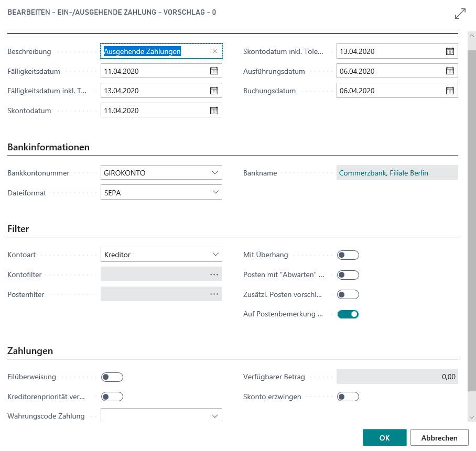Open calendar picker for Fälligkeitsdatum

[x=214, y=71]
